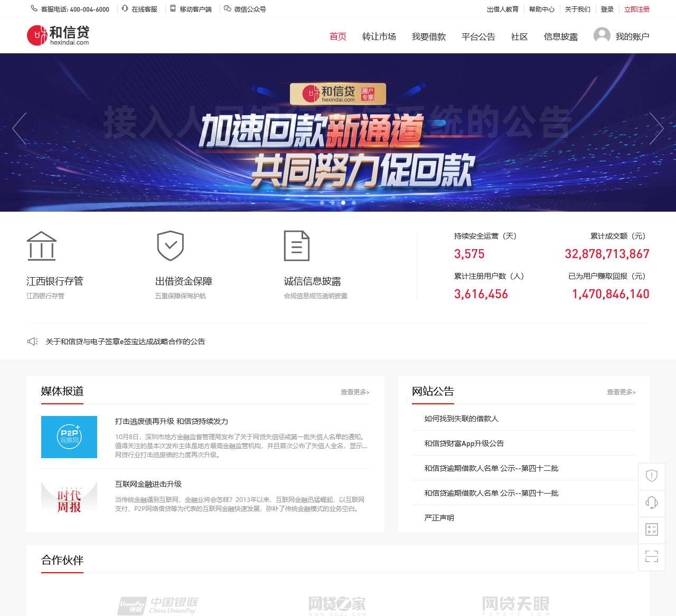Click the 帮助中心 top link
The image size is (676, 616).
[x=542, y=9]
